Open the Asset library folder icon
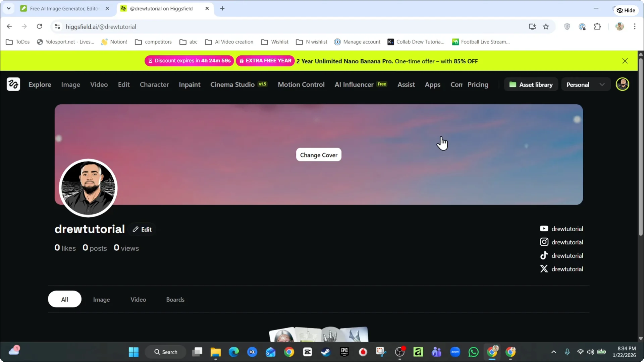Image resolution: width=644 pixels, height=362 pixels. click(x=513, y=84)
